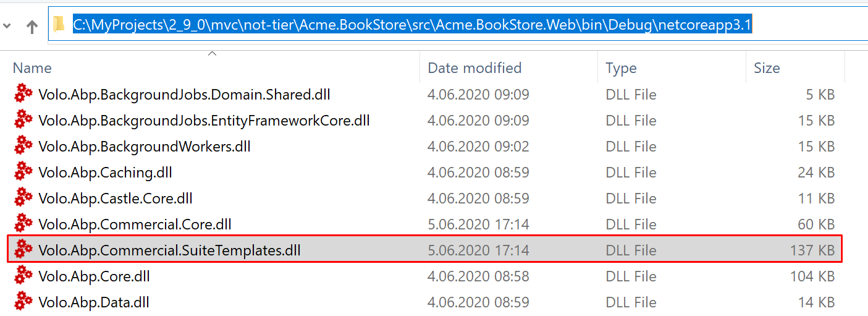
Task: Click the Volo.Abp.BackgroundWorkers.dll file icon
Action: pos(23,146)
